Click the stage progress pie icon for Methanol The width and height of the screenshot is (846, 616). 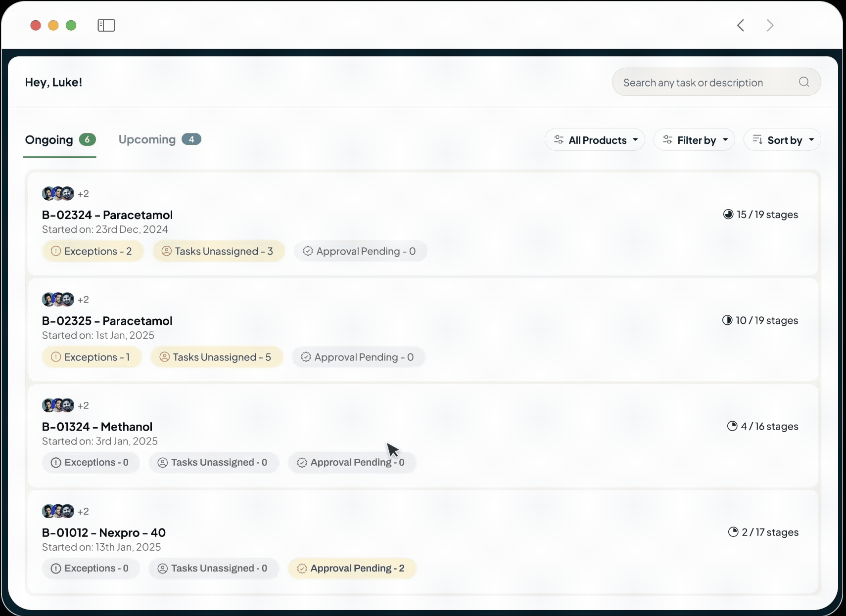click(x=731, y=426)
